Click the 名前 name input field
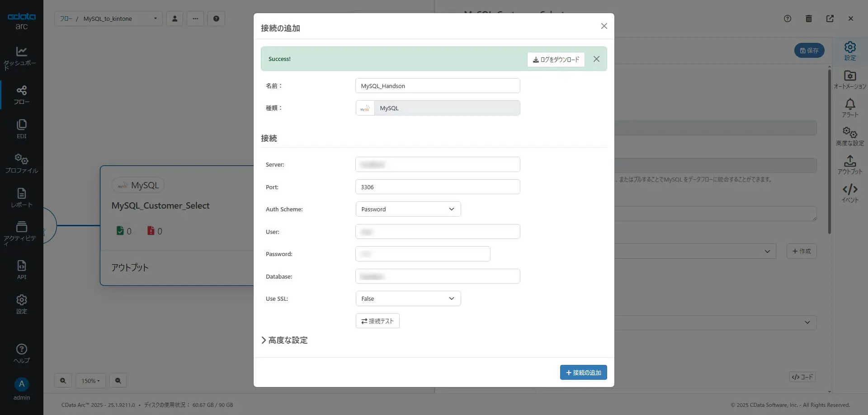The height and width of the screenshot is (415, 868). [x=438, y=86]
